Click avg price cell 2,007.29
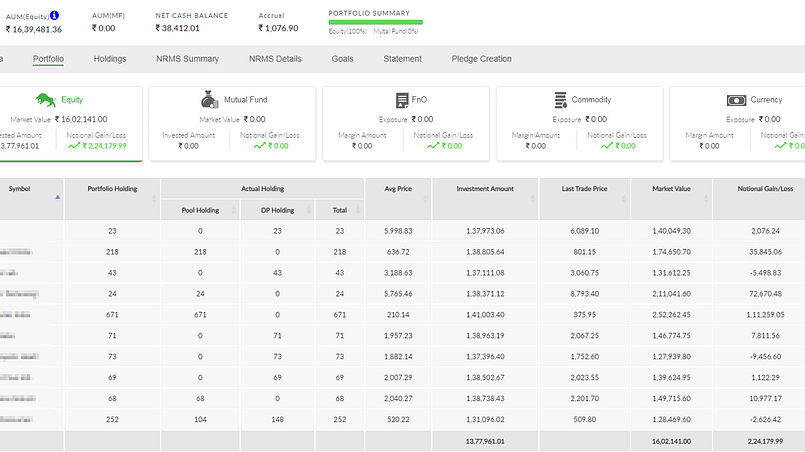The image size is (805, 452). (398, 378)
